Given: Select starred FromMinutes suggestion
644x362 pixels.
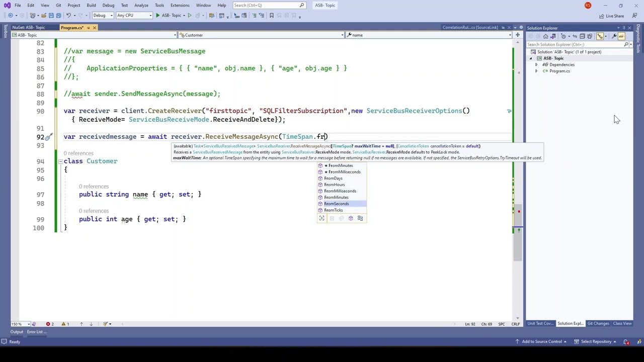Looking at the screenshot, I should coord(342,165).
